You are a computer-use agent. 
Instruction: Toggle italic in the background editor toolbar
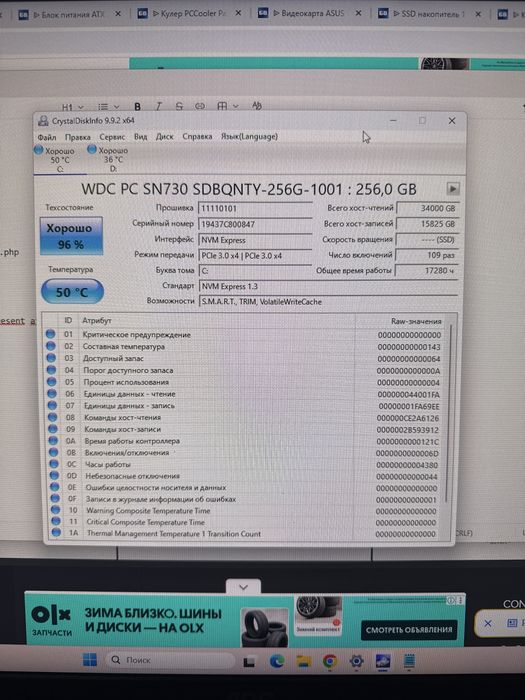tap(158, 106)
